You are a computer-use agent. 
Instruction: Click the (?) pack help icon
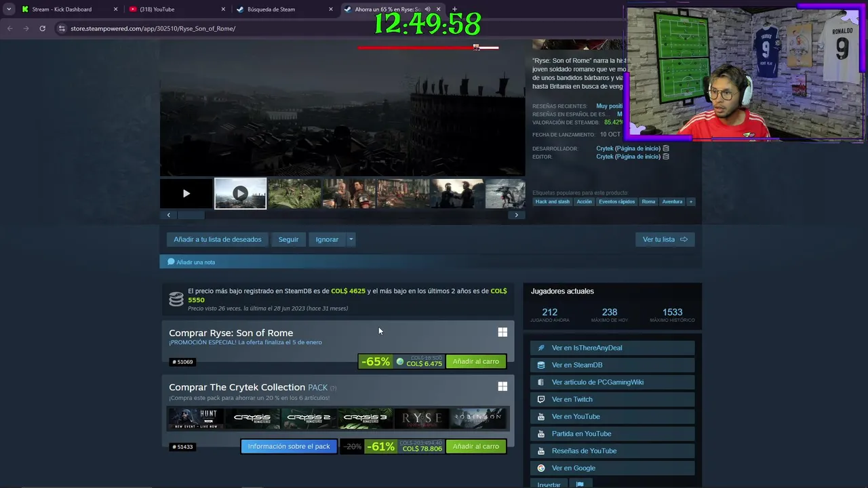(333, 388)
